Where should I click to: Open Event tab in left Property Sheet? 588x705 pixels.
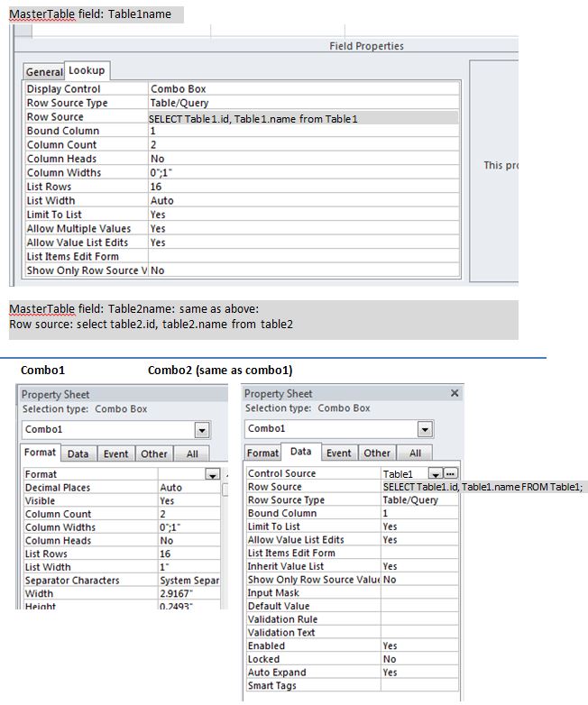pyautogui.click(x=115, y=453)
